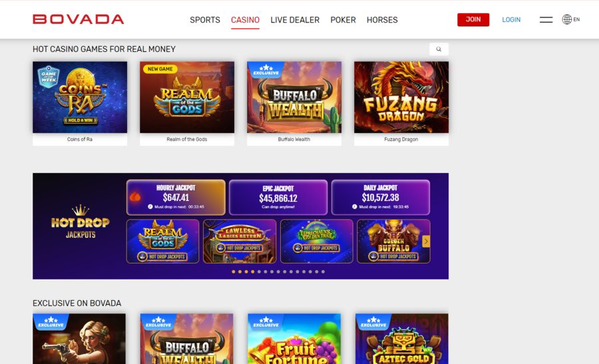Click the Epic Jackpot amount panel
The height and width of the screenshot is (364, 599).
(x=278, y=198)
